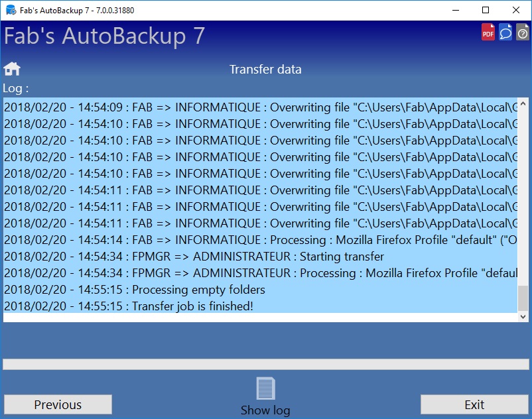This screenshot has width=532, height=419.
Task: Open the help question mark icon
Action: (x=523, y=32)
